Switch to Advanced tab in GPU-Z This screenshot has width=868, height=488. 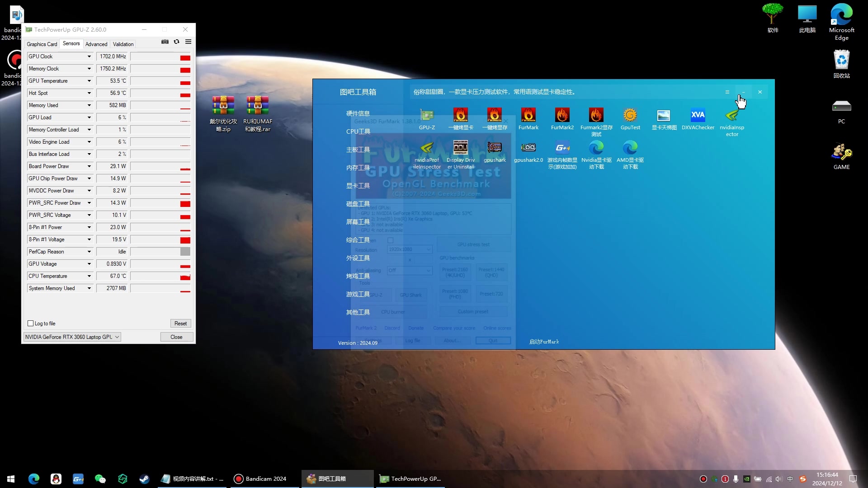(x=96, y=43)
